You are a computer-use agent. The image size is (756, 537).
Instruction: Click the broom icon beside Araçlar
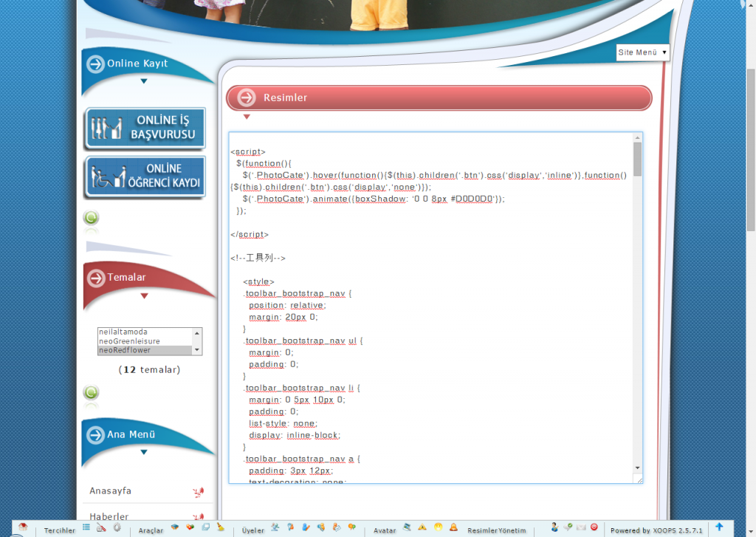[221, 527]
